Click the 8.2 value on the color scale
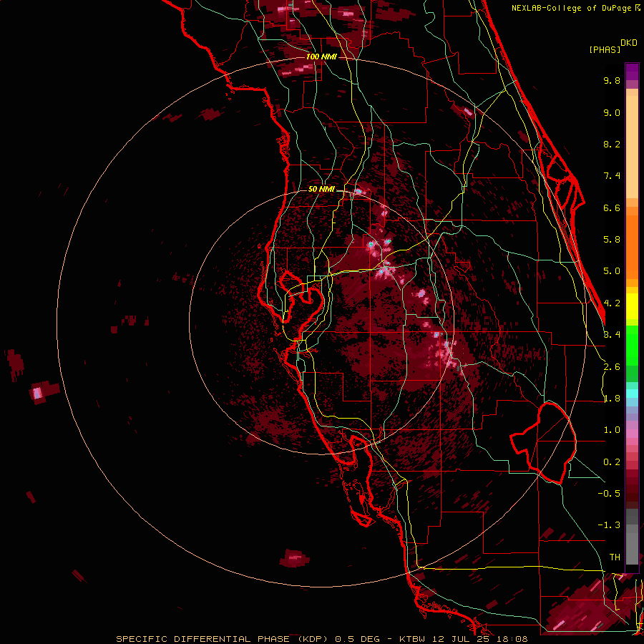This screenshot has width=644, height=644. 612,144
